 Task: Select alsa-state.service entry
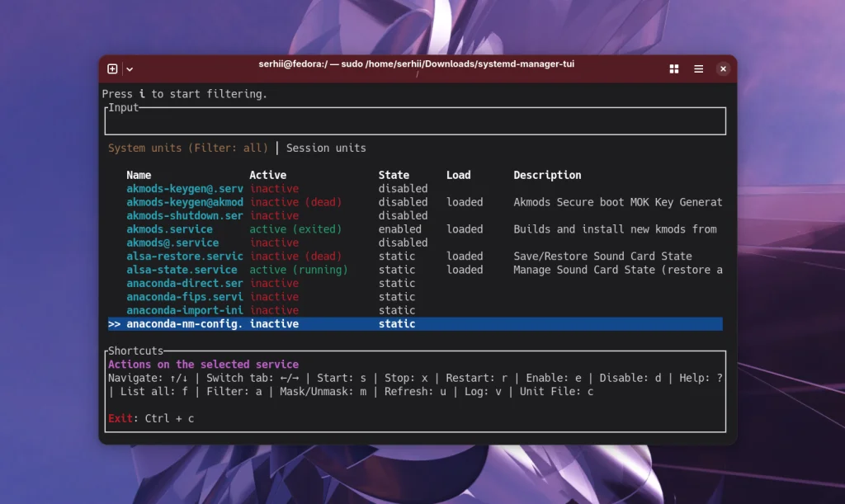pyautogui.click(x=415, y=270)
